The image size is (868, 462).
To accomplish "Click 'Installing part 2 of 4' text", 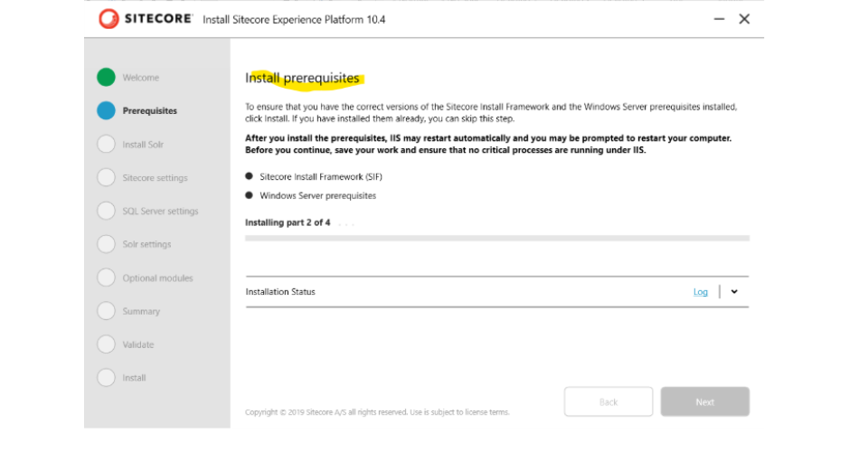I will (288, 222).
